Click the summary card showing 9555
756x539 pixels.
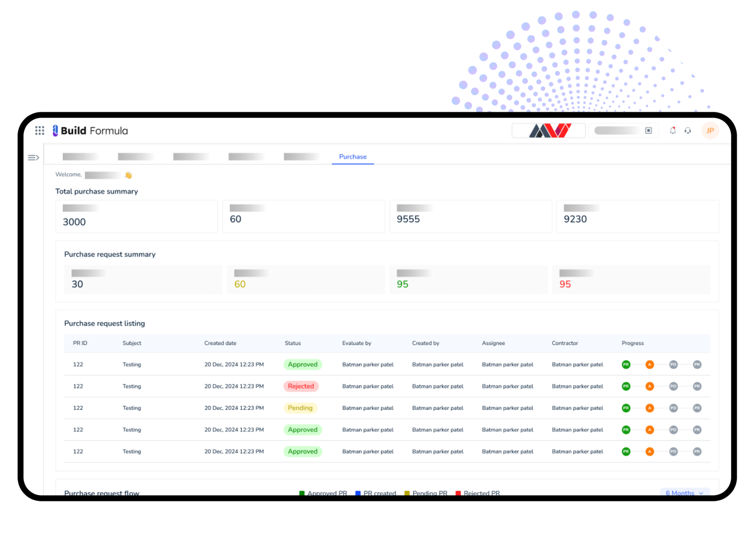[x=470, y=217]
